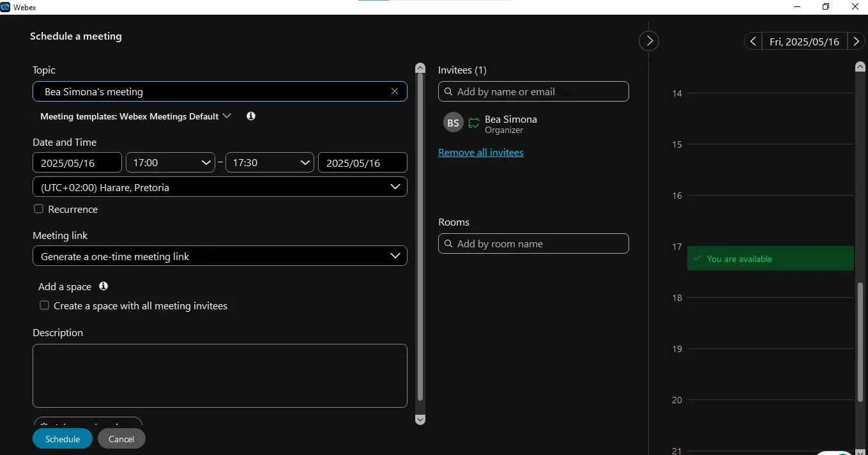
Task: Click the Remove all invitees link
Action: pyautogui.click(x=480, y=152)
